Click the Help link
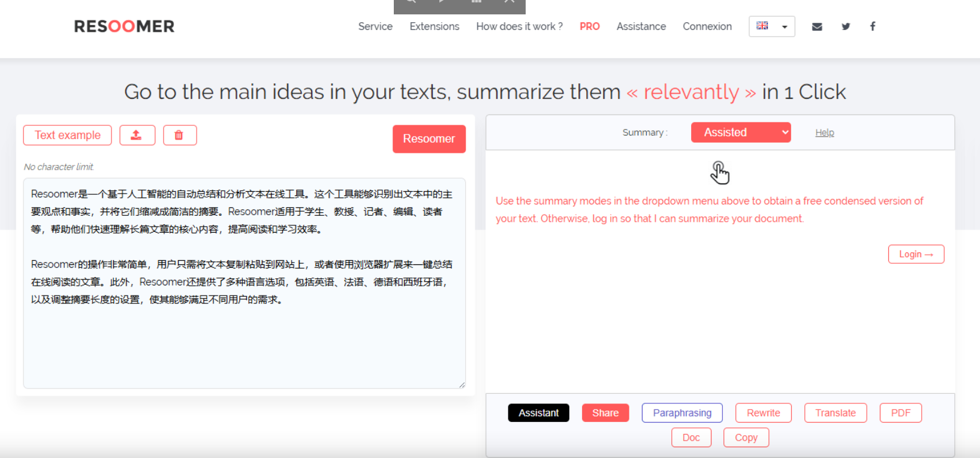 tap(825, 132)
